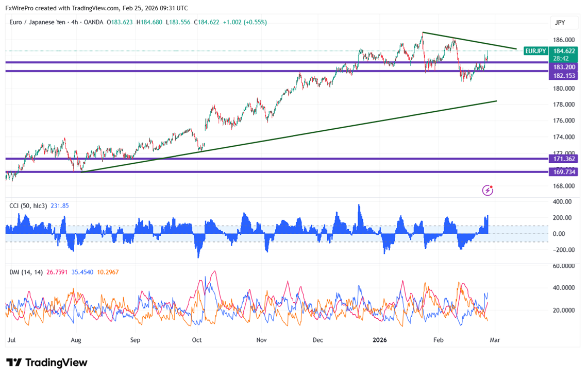Click the lightning bolt events icon
The image size is (588, 379).
pyautogui.click(x=488, y=190)
